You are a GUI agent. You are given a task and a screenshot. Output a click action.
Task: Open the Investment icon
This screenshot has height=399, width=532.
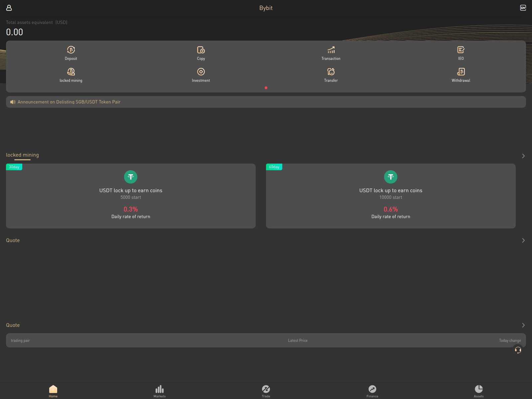201,72
